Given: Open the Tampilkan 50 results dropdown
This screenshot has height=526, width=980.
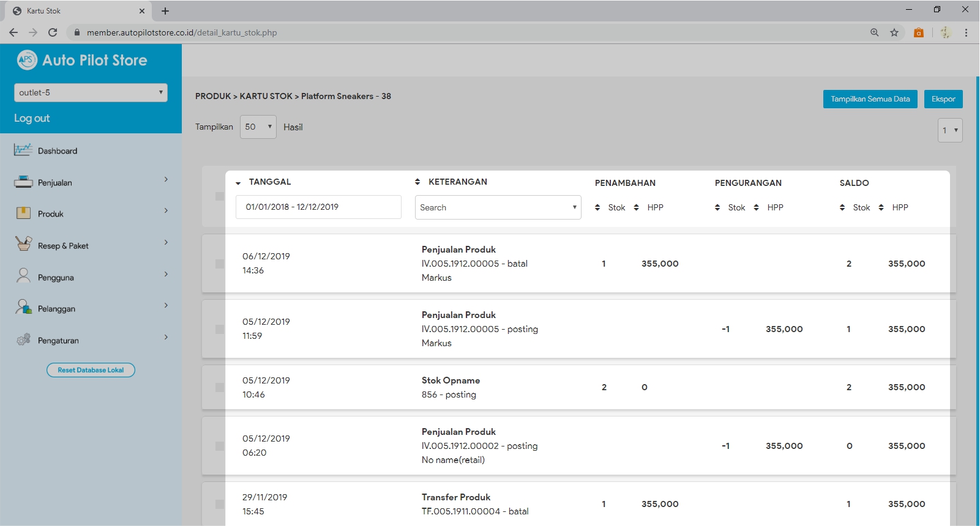Looking at the screenshot, I should (x=258, y=127).
